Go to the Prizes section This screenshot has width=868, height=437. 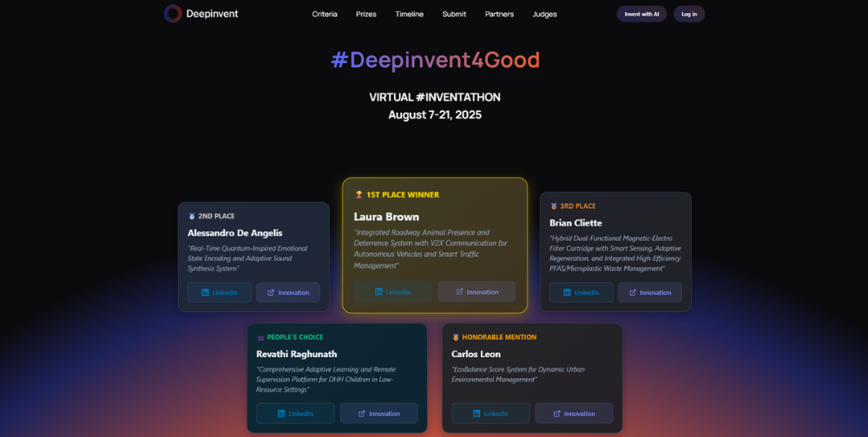click(x=366, y=14)
